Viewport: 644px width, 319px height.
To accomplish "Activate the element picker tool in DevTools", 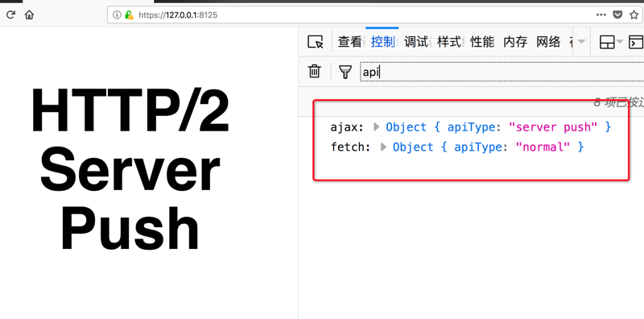I will point(316,42).
